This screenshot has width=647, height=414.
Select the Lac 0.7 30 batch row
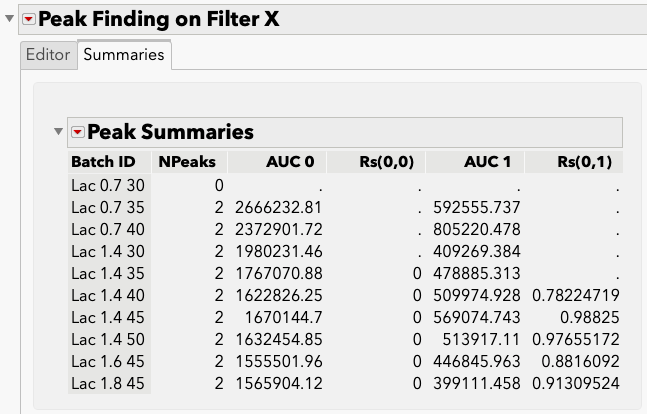[x=107, y=185]
